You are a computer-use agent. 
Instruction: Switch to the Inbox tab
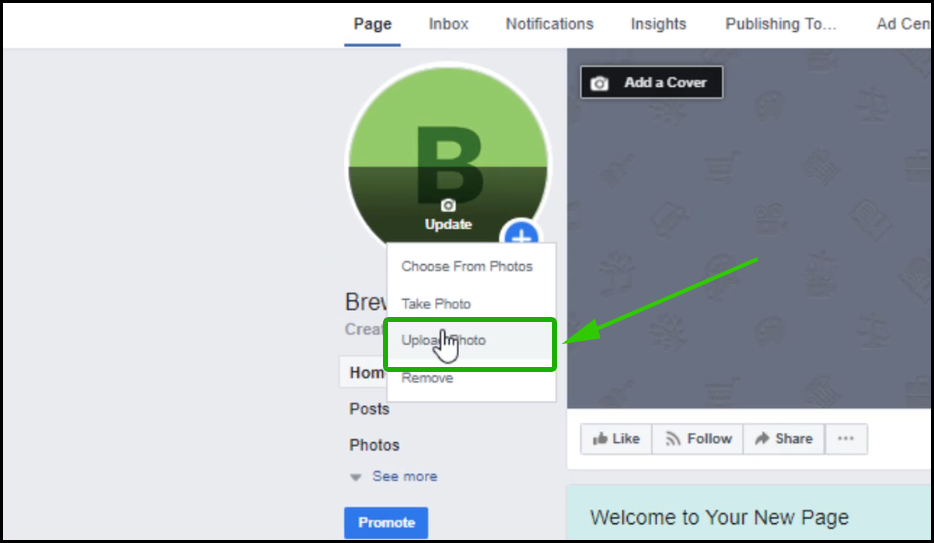449,24
